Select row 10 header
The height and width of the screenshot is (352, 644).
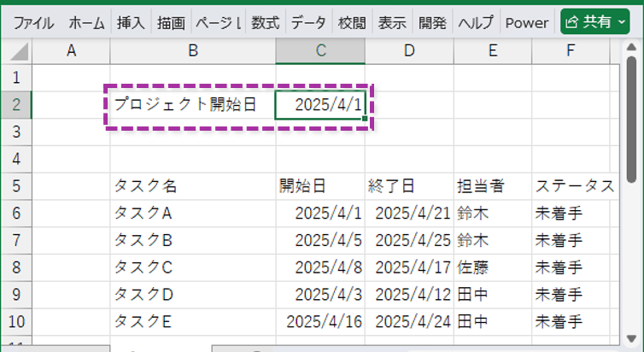[16, 321]
